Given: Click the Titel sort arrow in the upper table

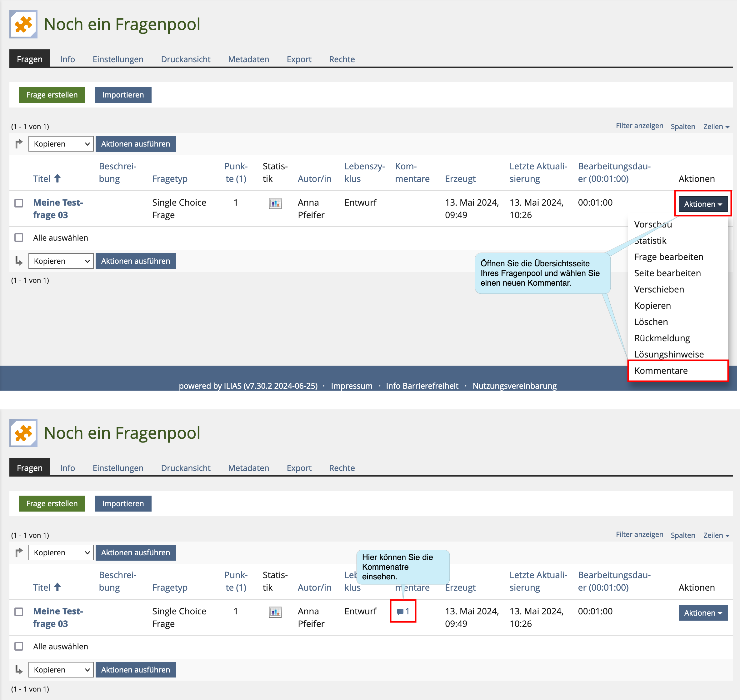Looking at the screenshot, I should (57, 178).
